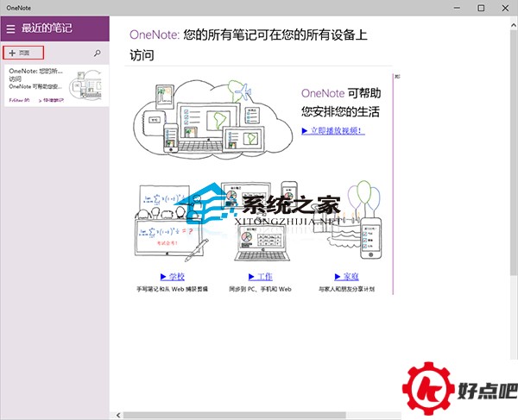Open the note search magnifier icon
Viewport: 518px width, 420px height.
pos(97,53)
